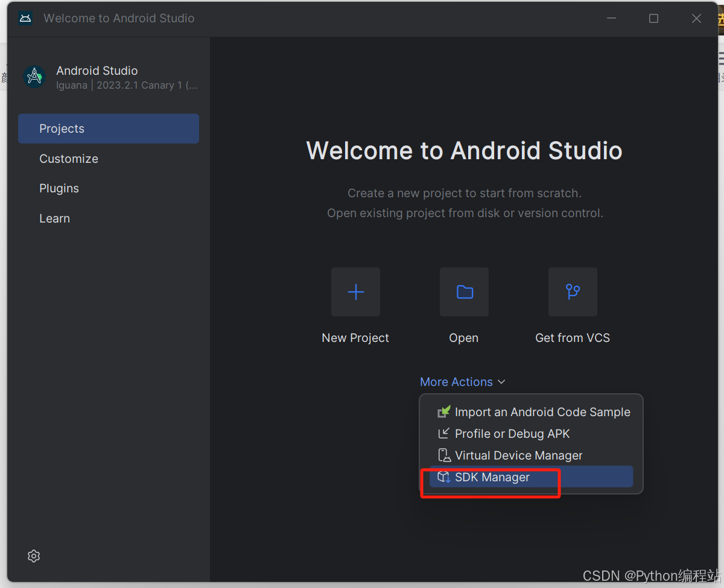Open the Plugins tab

pyautogui.click(x=109, y=188)
